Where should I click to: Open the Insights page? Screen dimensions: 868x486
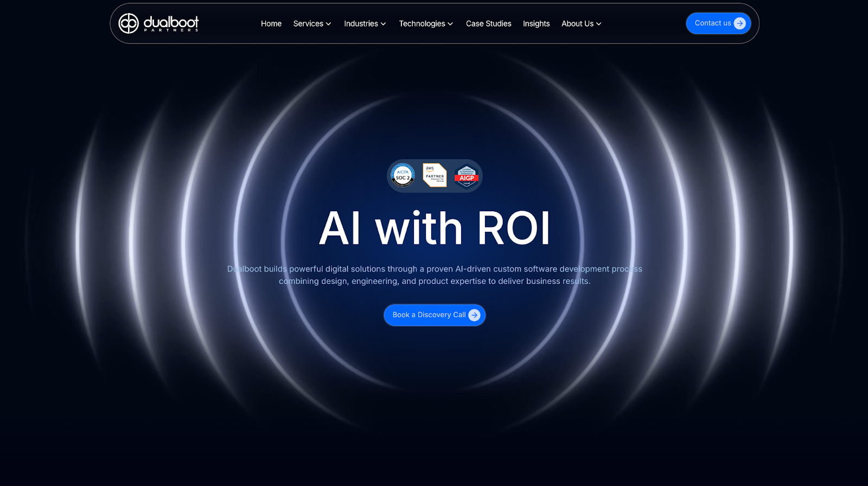click(x=537, y=23)
